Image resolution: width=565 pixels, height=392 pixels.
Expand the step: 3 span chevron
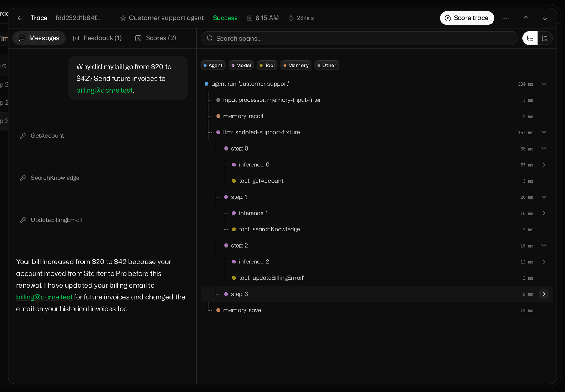544,294
